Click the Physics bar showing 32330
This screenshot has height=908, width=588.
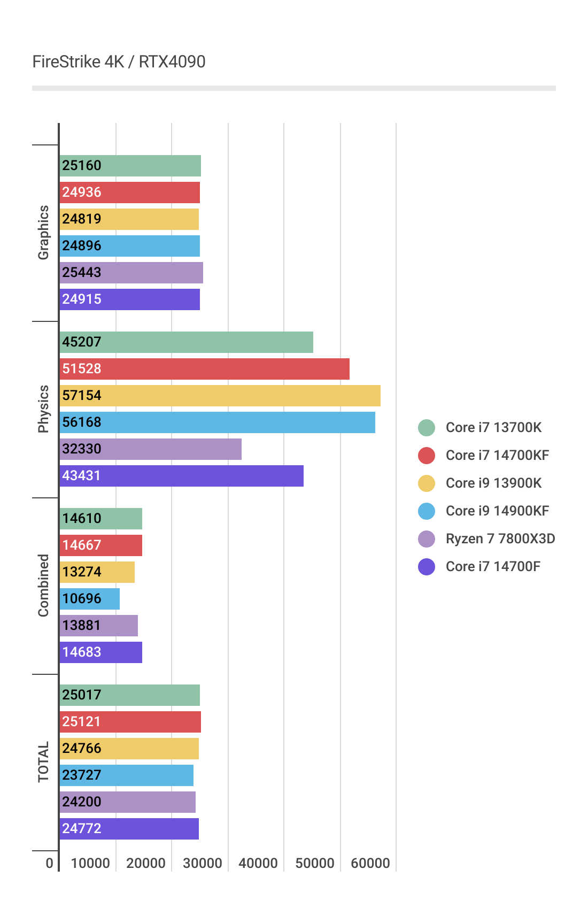tap(150, 449)
